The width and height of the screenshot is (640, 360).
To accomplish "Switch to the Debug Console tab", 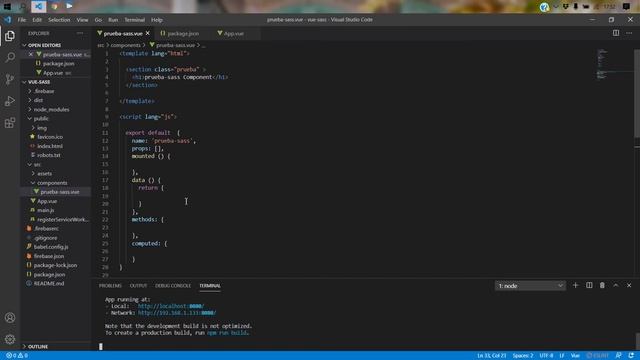I will pyautogui.click(x=173, y=286).
